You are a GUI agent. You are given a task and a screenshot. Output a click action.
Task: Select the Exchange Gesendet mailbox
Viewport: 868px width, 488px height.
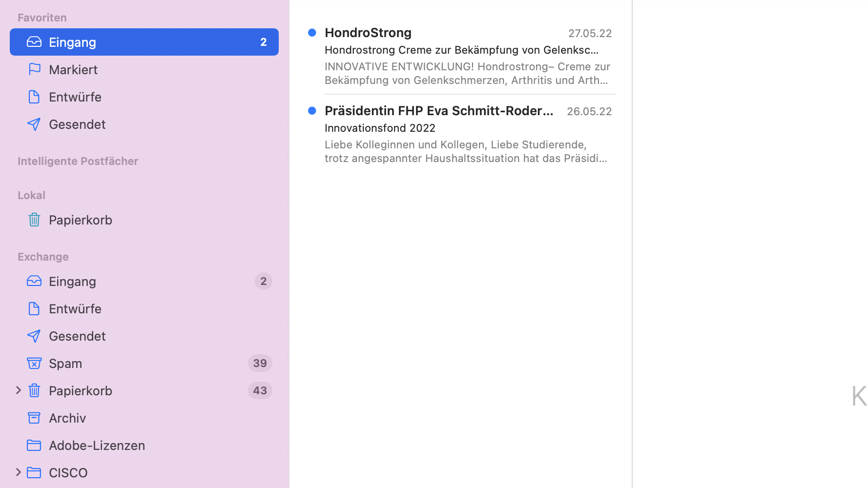(x=77, y=336)
